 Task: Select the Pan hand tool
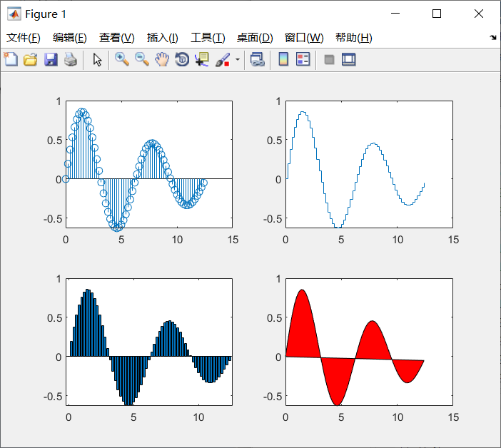point(162,60)
